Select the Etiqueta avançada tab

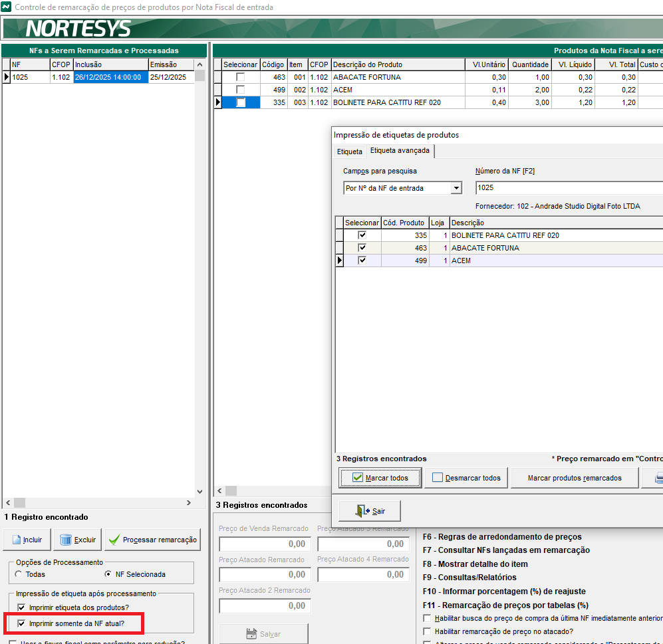[x=400, y=151]
